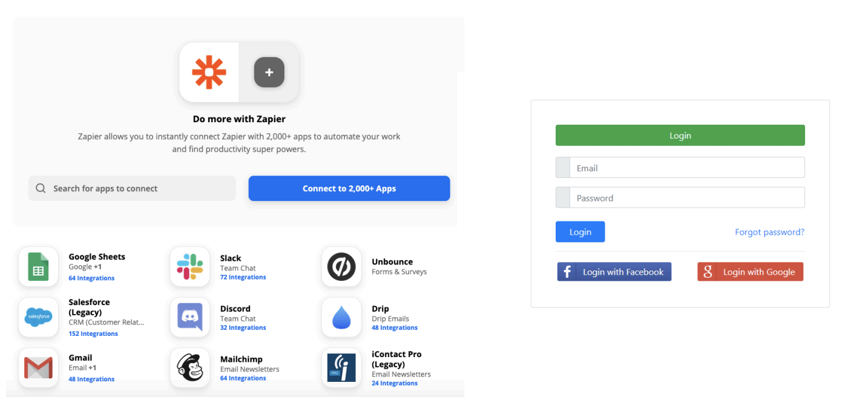Open Mailchimp 64 Integrations link
Image resolution: width=868 pixels, height=420 pixels.
[x=243, y=378]
